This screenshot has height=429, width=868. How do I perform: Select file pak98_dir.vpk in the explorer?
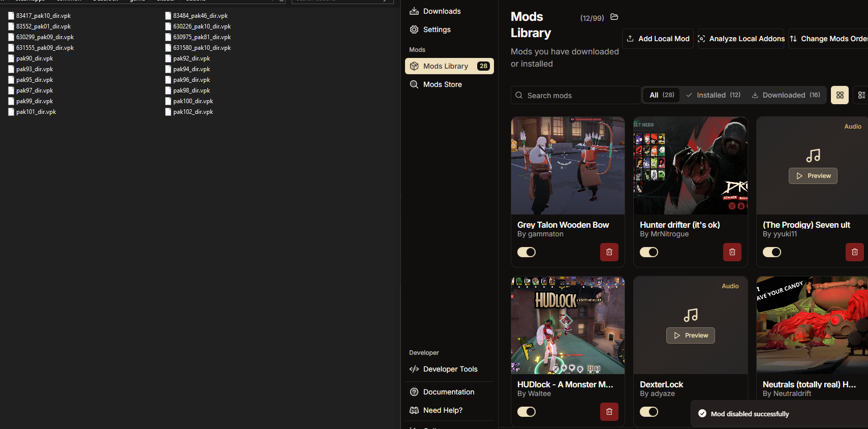[x=188, y=90]
